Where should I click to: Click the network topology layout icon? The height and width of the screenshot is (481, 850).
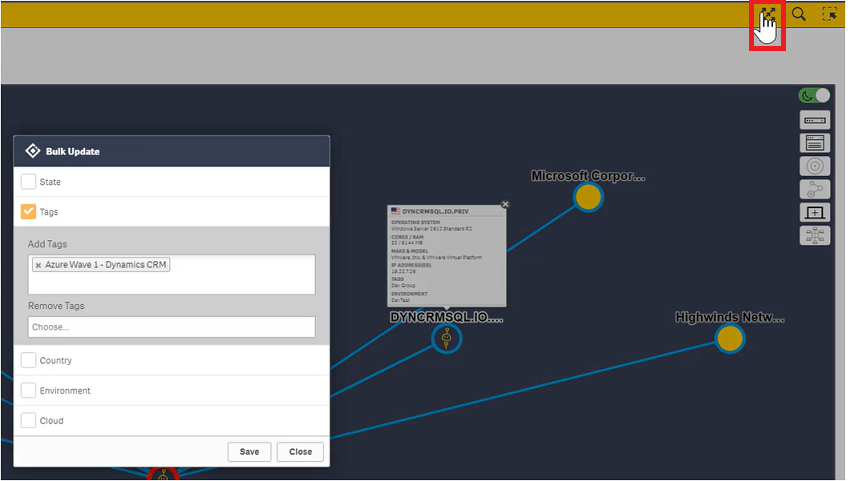click(814, 235)
